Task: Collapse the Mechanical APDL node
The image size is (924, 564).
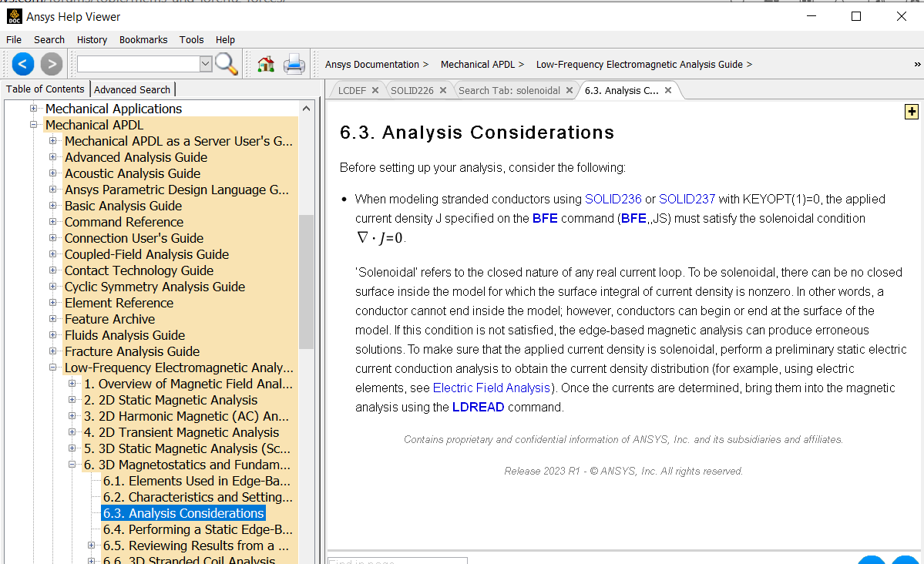Action: click(34, 125)
